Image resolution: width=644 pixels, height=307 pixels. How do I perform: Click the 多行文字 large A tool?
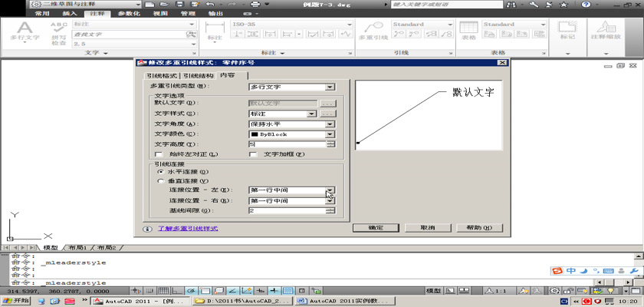(x=25, y=31)
